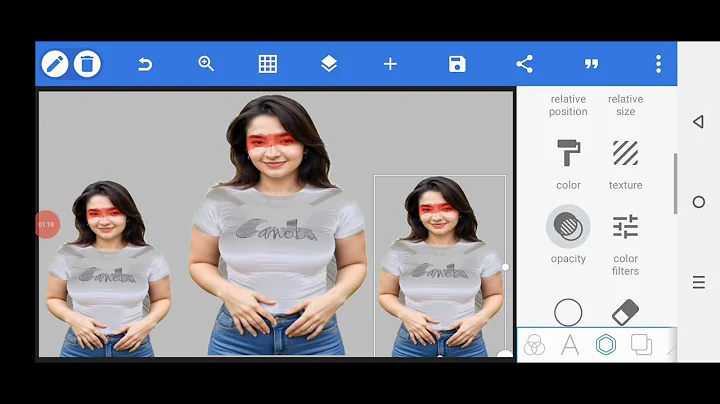Delete selected layer with trash icon
Image resolution: width=720 pixels, height=404 pixels.
(x=87, y=64)
